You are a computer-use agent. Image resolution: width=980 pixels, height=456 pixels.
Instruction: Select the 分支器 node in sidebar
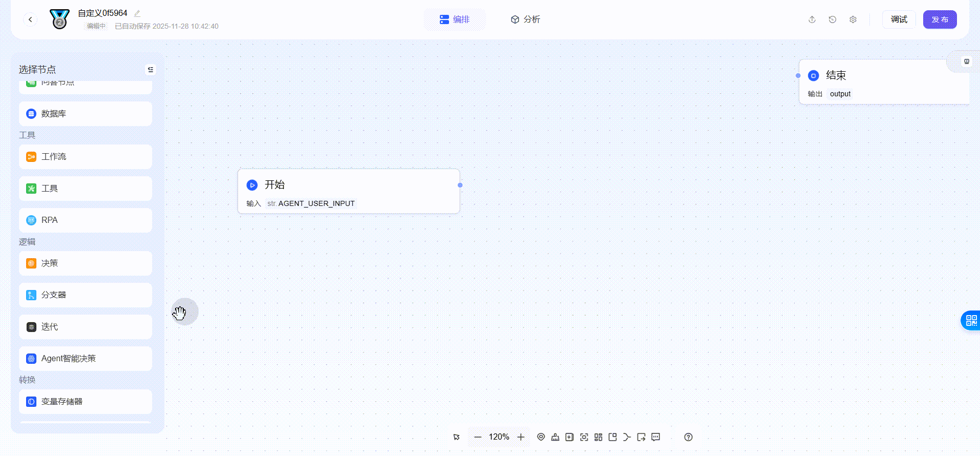(86, 295)
